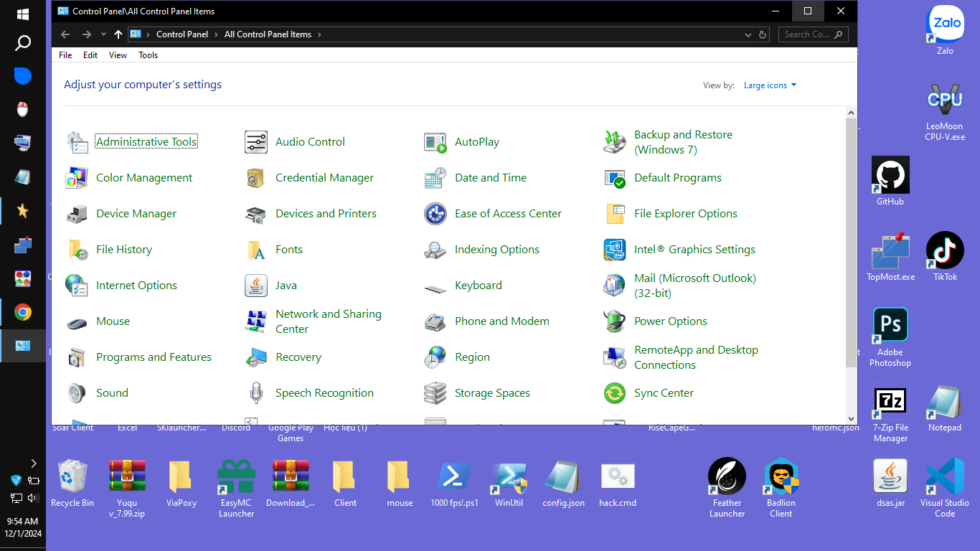Click the Storage Spaces icon

[x=435, y=393]
